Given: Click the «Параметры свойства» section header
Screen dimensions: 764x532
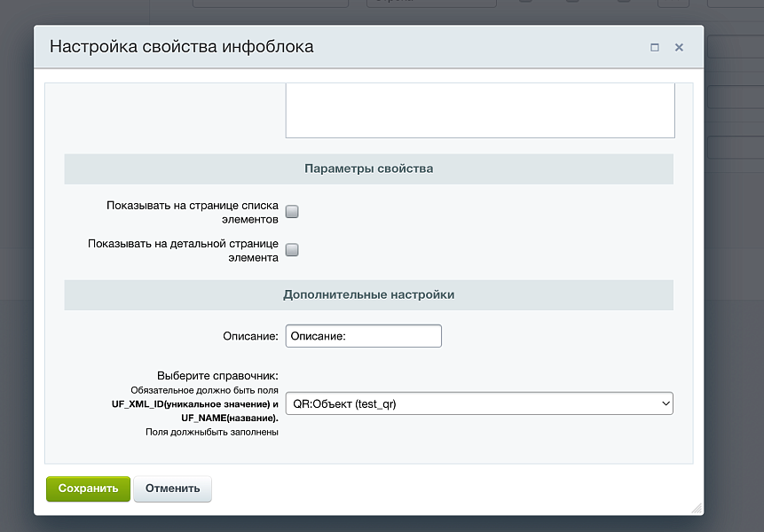Looking at the screenshot, I should pyautogui.click(x=367, y=168).
